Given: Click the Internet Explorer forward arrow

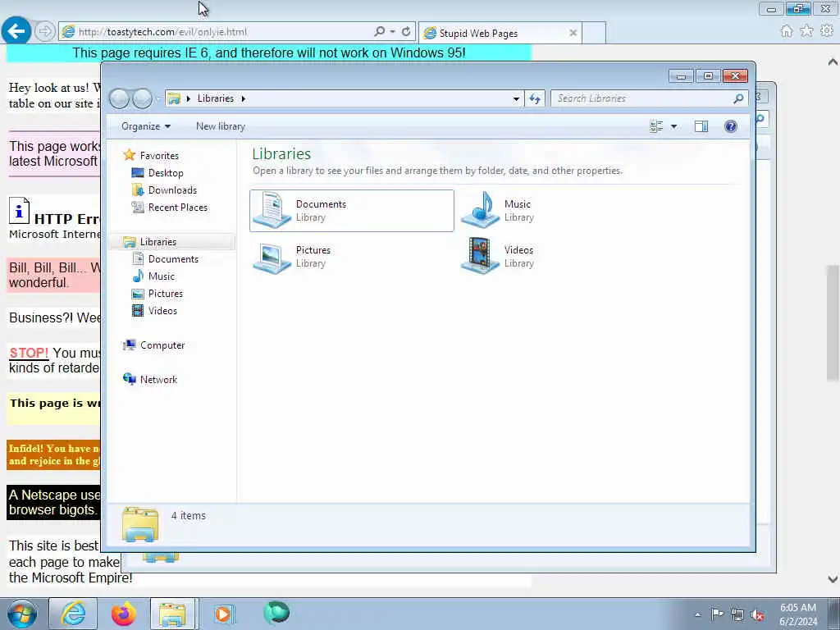Looking at the screenshot, I should point(45,32).
